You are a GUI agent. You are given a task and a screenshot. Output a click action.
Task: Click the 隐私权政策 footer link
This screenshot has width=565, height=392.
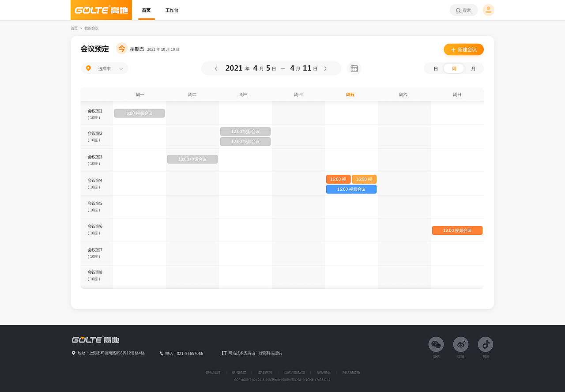coord(351,373)
